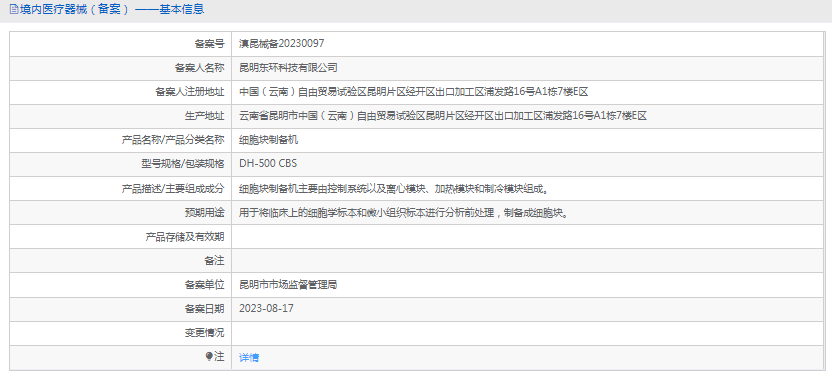This screenshot has height=376, width=832.
Task: Click the 预期用途 label
Action: 204,213
